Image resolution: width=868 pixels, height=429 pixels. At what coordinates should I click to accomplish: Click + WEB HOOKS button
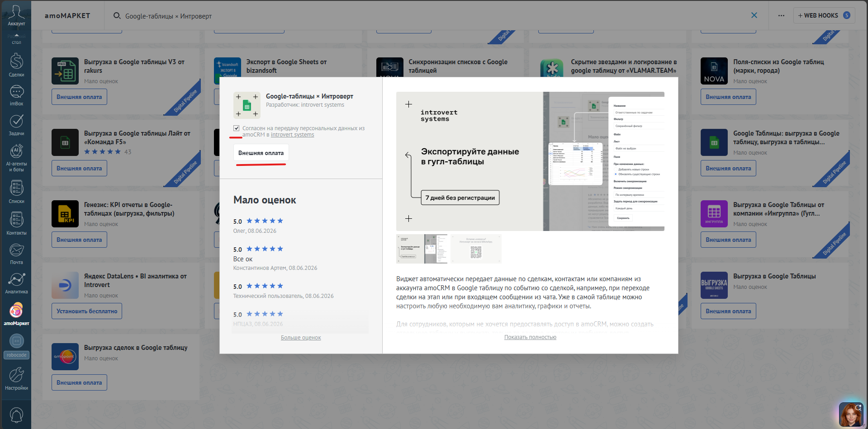[x=824, y=15]
